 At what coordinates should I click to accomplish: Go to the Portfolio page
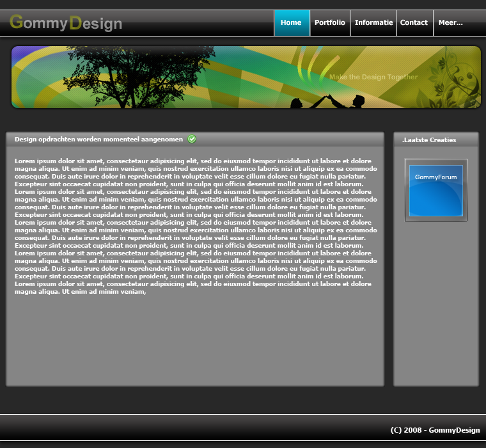[330, 23]
